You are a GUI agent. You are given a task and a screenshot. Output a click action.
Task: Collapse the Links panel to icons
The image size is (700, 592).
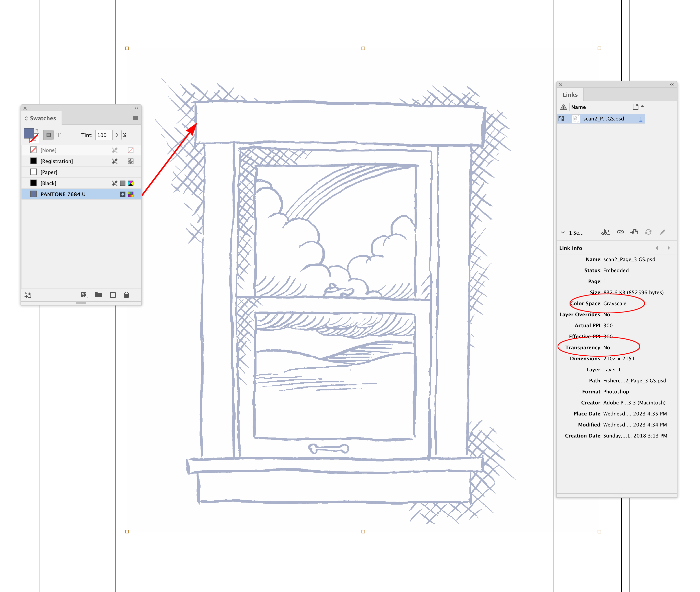tap(671, 85)
